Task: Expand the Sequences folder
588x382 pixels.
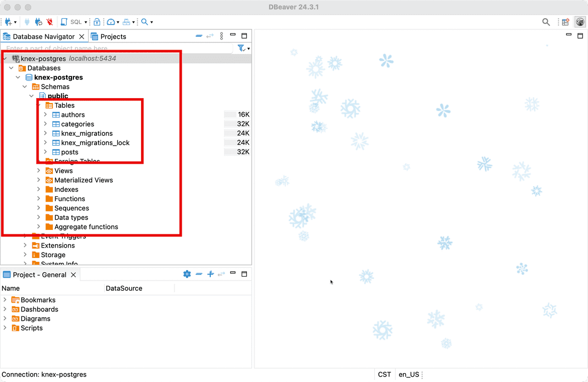Action: coord(39,208)
